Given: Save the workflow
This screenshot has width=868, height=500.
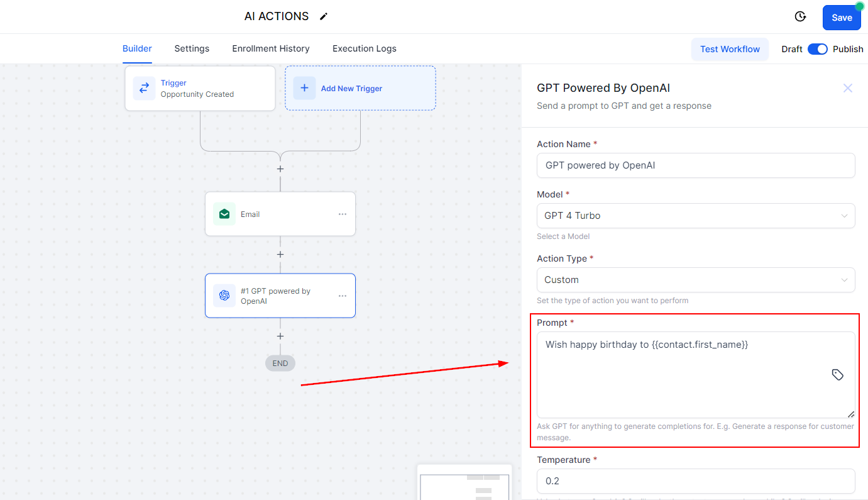Looking at the screenshot, I should point(842,18).
